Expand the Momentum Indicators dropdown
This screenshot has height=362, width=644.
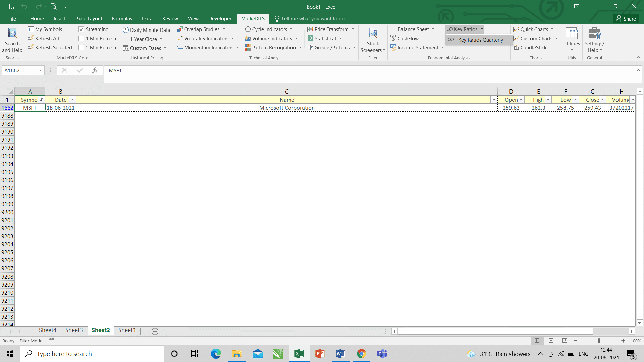(238, 48)
